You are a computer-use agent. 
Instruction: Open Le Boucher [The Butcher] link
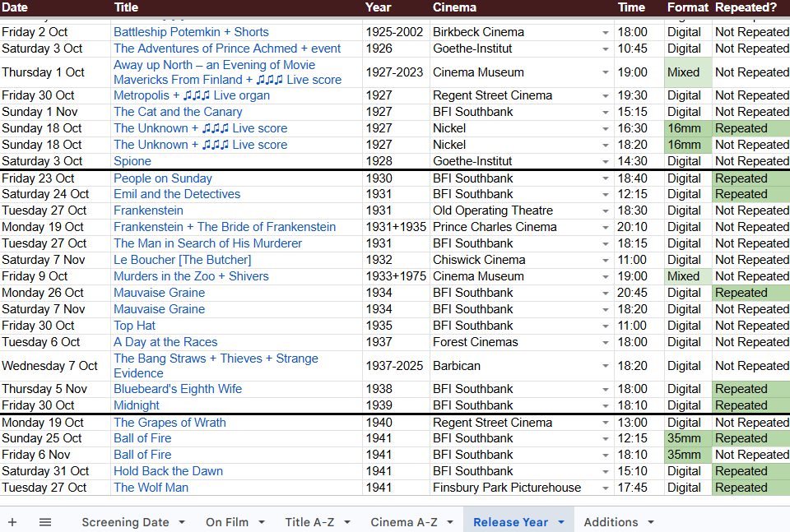coord(183,260)
